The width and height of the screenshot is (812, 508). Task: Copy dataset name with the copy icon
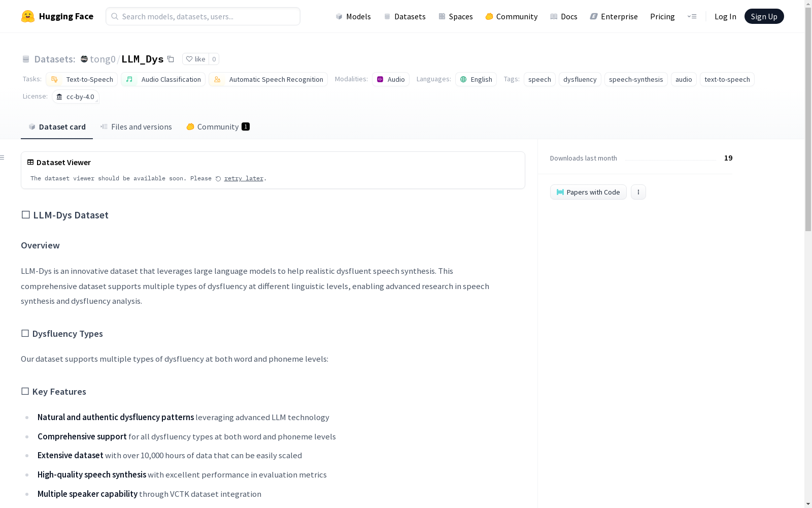point(171,59)
